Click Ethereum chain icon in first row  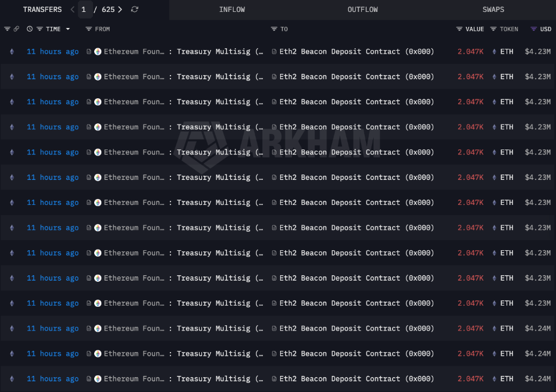click(11, 52)
